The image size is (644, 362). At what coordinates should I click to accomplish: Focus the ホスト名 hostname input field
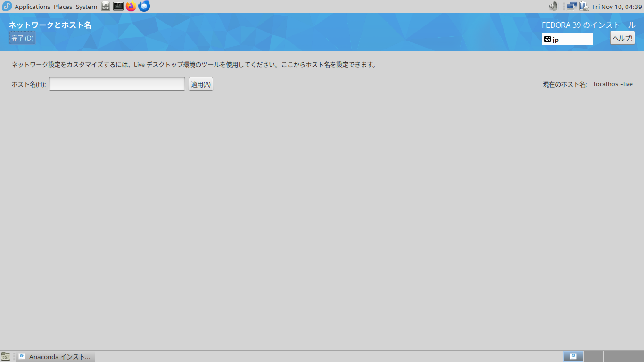(117, 84)
